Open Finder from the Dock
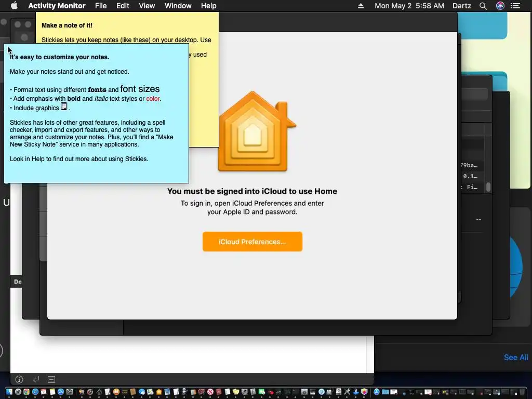The height and width of the screenshot is (399, 532). (x=9, y=392)
